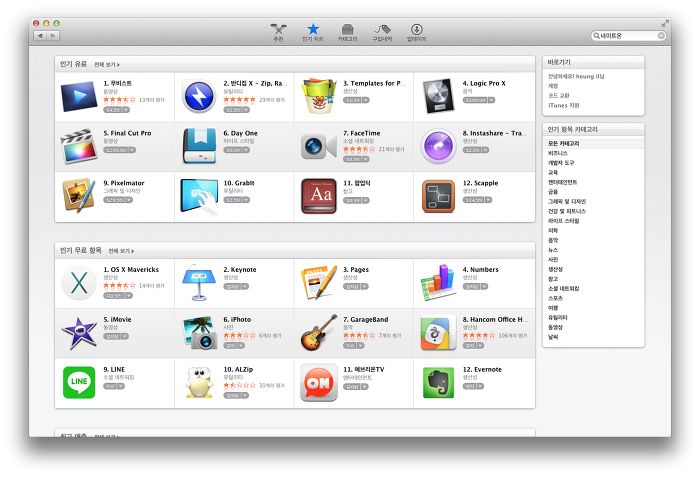Open the Purchases tag tab
Image resolution: width=700 pixels, height=477 pixels.
point(382,33)
